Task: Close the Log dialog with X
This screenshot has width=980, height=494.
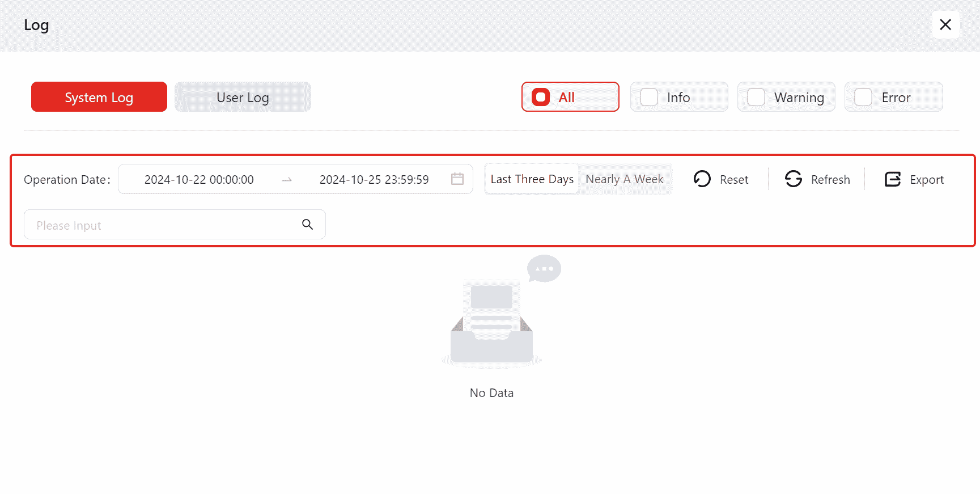Action: (x=945, y=25)
